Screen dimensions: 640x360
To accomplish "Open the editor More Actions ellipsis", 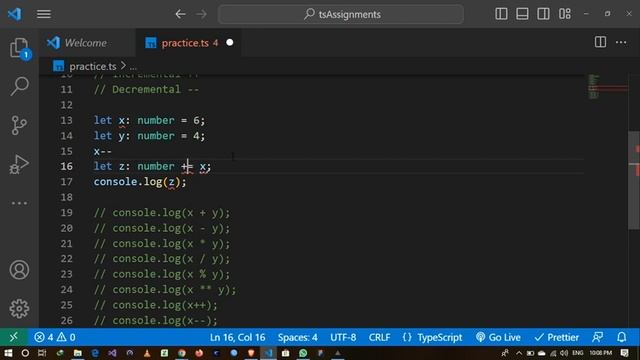I will pos(621,42).
